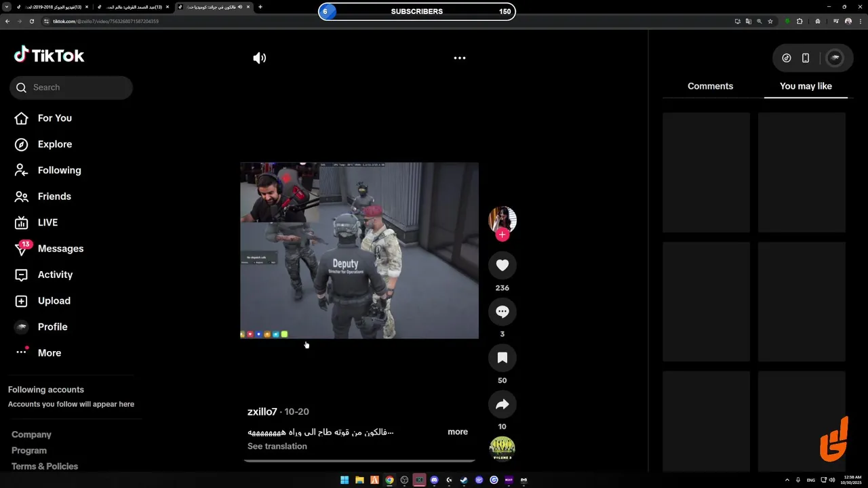This screenshot has height=488, width=868.
Task: Open Chrome profile avatar
Action: (848, 21)
